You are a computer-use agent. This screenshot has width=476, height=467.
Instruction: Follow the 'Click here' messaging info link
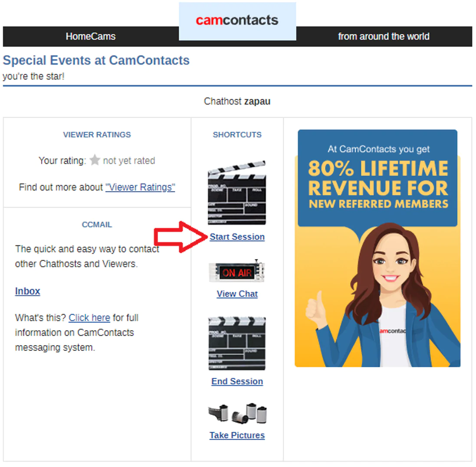click(x=89, y=318)
